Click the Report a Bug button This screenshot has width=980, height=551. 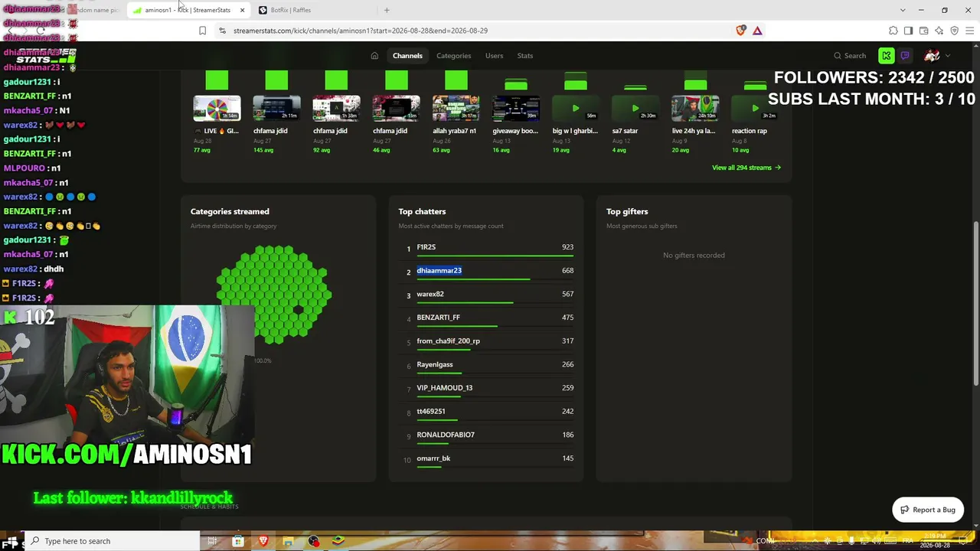928,510
